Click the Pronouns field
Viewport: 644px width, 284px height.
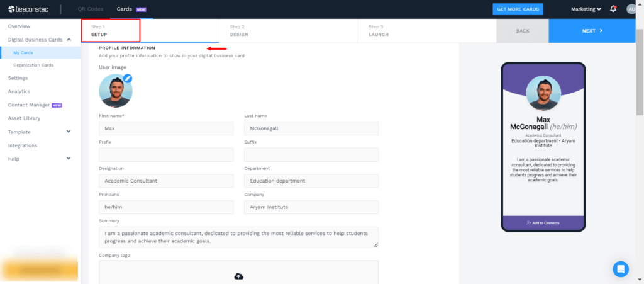166,207
